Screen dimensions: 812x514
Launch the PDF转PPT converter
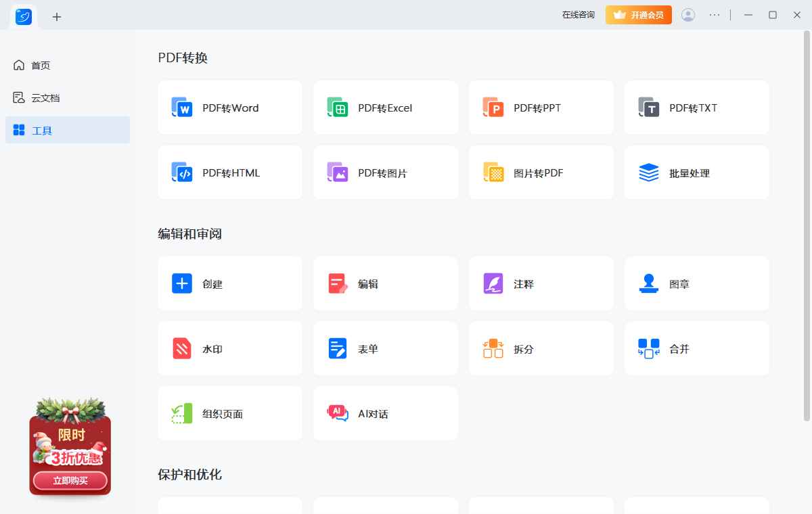[541, 107]
